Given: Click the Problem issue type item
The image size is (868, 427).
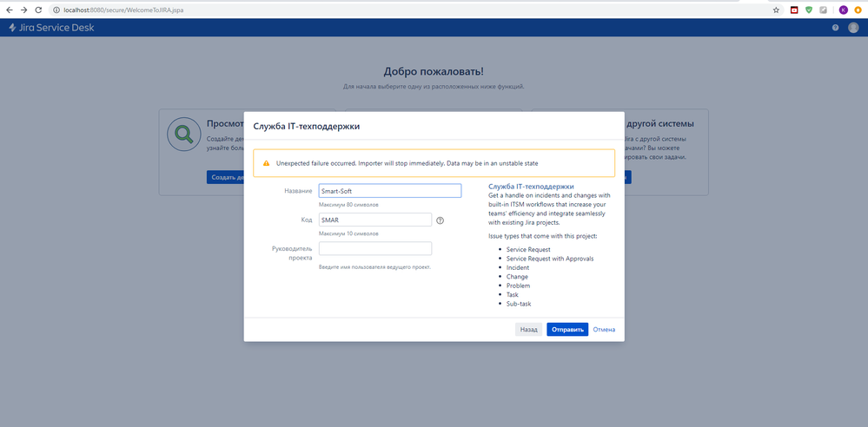Looking at the screenshot, I should 518,286.
